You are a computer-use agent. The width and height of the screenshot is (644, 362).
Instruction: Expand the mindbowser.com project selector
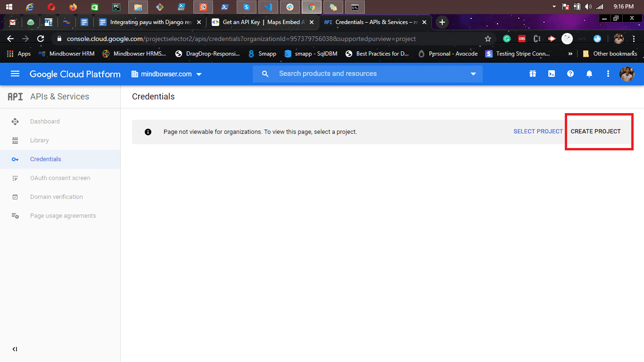(166, 74)
